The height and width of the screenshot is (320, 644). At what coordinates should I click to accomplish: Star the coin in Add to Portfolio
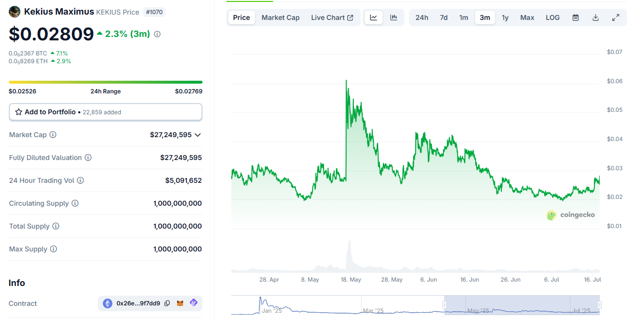(18, 112)
